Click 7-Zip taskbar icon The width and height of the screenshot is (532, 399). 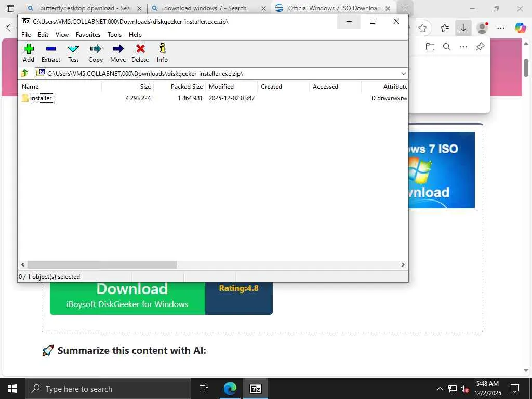click(x=255, y=389)
